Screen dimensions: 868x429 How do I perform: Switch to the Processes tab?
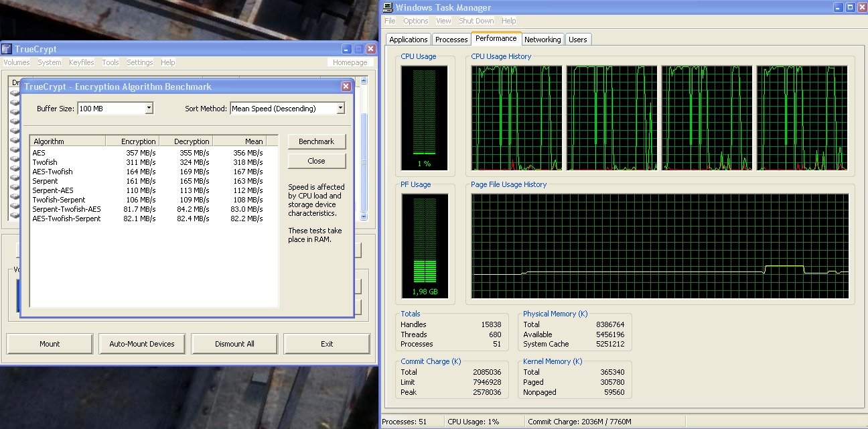click(x=451, y=40)
